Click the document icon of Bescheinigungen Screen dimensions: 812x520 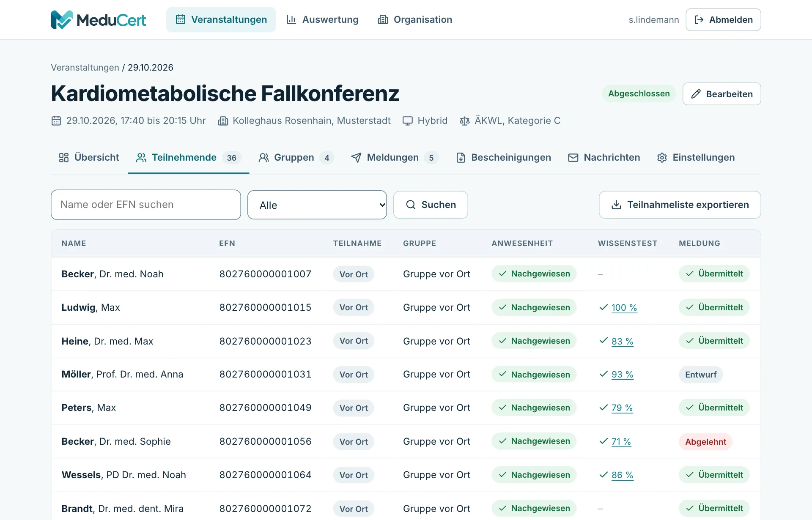coord(461,158)
